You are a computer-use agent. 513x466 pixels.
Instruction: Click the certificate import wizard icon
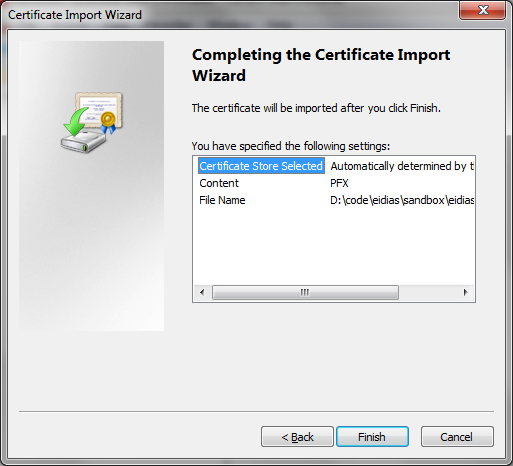pos(92,122)
